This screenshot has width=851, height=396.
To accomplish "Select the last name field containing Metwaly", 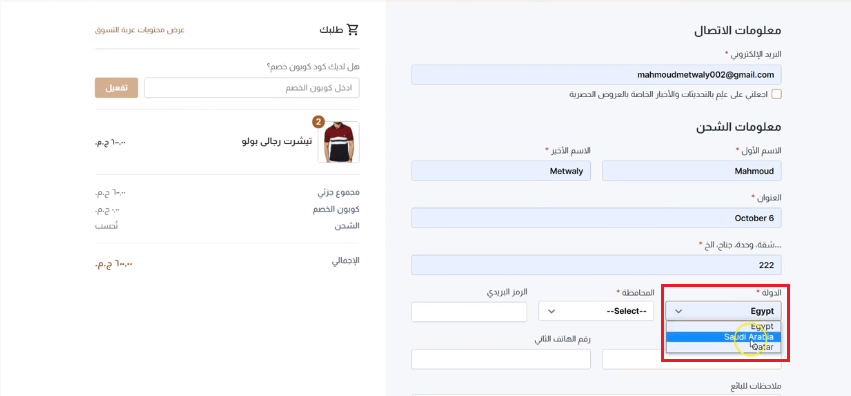I will [x=501, y=171].
